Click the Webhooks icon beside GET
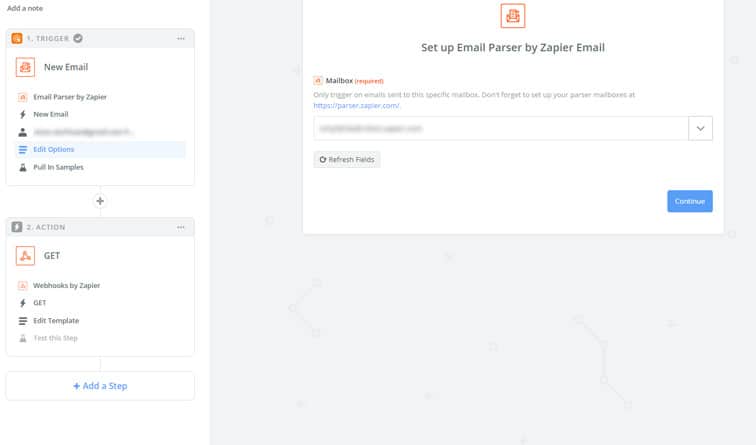Screen dimensions: 756x445 click(x=26, y=256)
